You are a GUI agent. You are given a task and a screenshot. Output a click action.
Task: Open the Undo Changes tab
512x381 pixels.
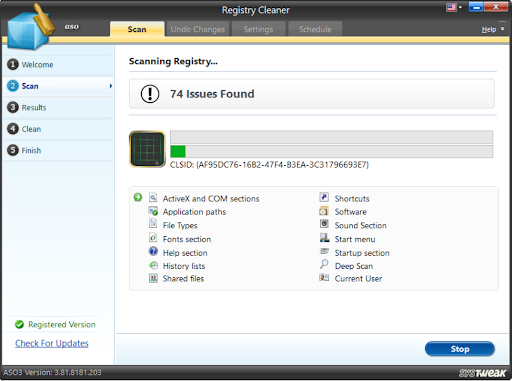click(198, 29)
